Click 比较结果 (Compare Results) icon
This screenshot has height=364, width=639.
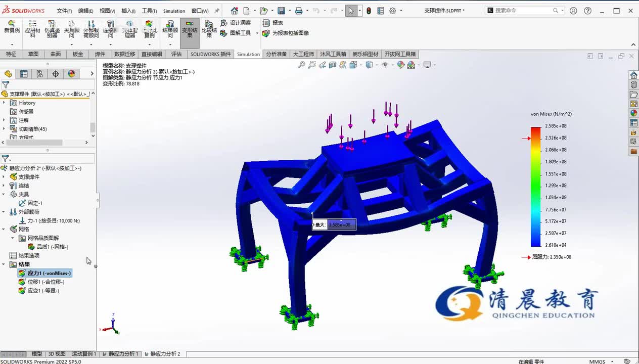(209, 30)
